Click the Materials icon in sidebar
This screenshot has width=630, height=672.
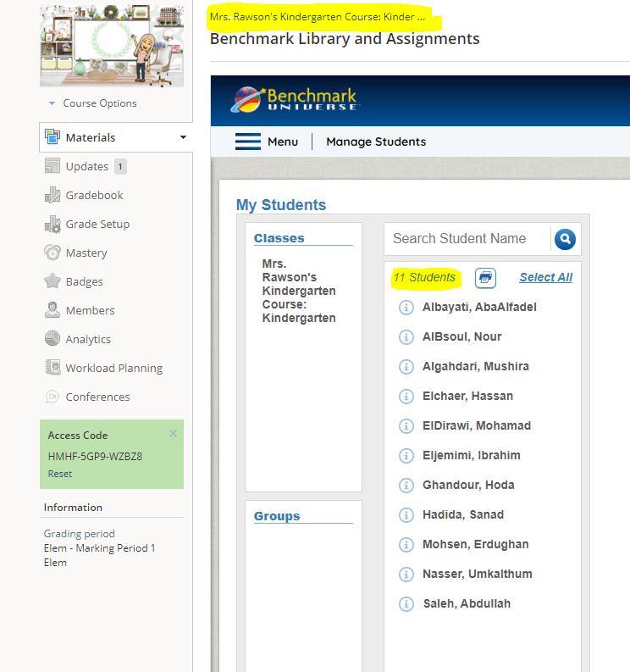click(x=52, y=137)
